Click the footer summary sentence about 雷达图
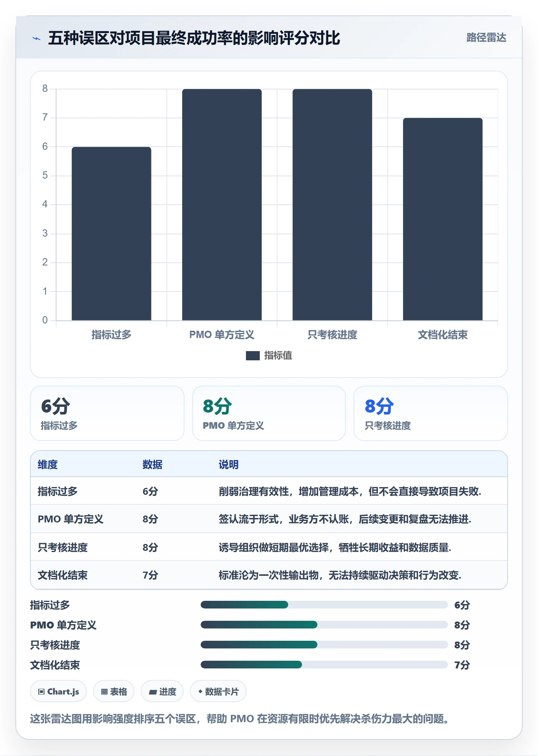The image size is (538, 756). 239,719
